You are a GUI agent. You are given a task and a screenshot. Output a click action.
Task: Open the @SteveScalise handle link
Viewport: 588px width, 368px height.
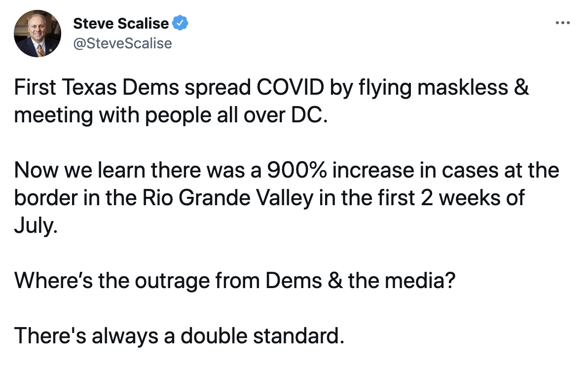click(x=122, y=43)
